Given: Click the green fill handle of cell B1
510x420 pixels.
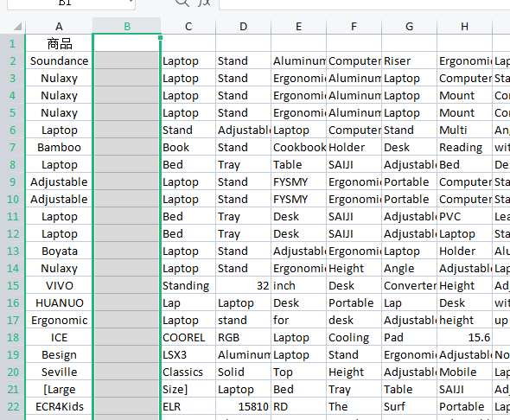Looking at the screenshot, I should pyautogui.click(x=161, y=37).
